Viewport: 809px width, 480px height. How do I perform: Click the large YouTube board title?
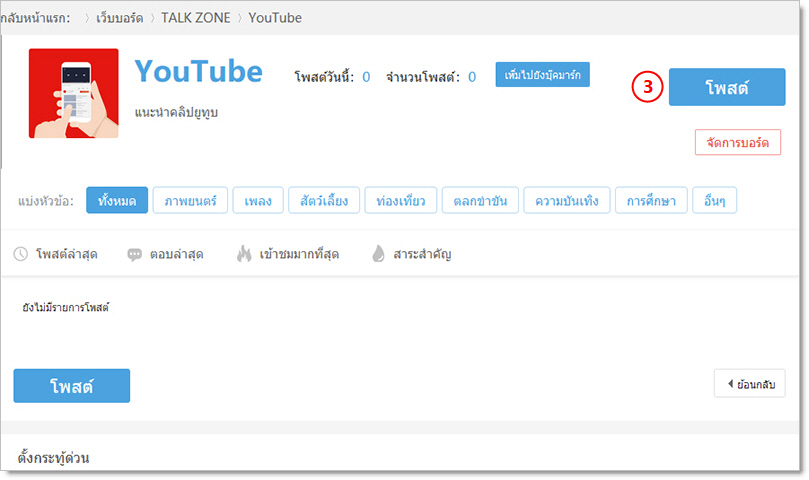pyautogui.click(x=199, y=71)
